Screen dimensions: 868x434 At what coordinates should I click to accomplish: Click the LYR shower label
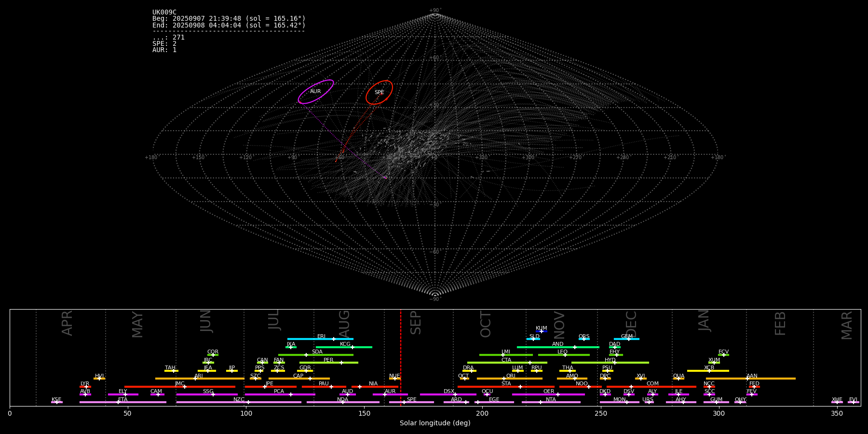[85, 384]
